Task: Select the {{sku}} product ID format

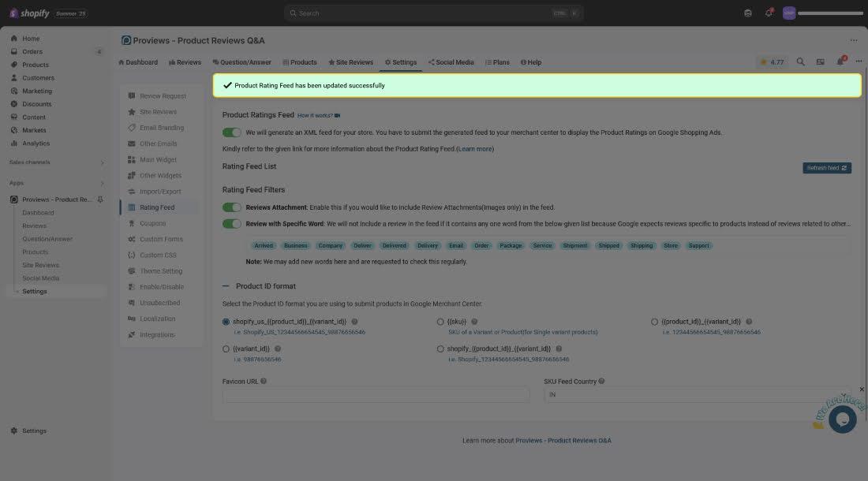Action: tap(440, 322)
